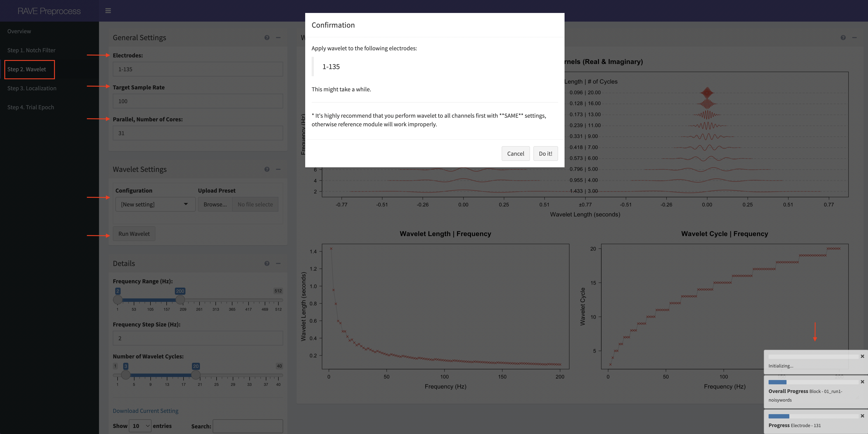Collapse the General Settings panel
The image size is (868, 434).
click(278, 38)
